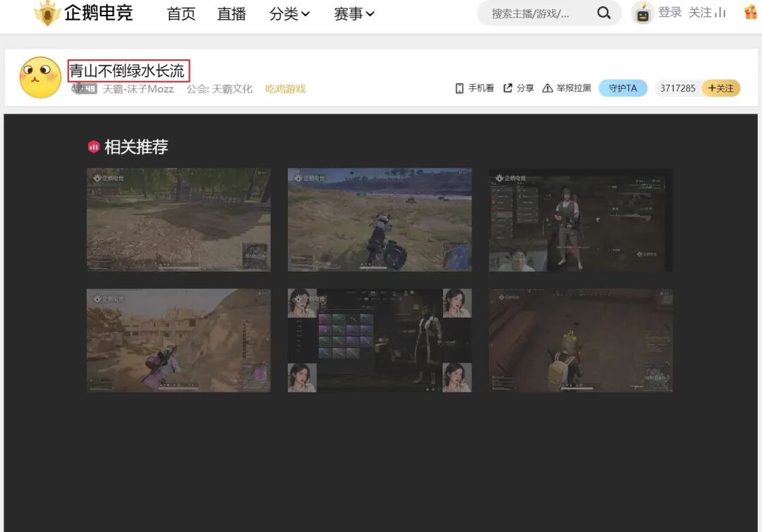Open the character inventory stream thumbnail
Screen dimensions: 762x532
pos(581,219)
